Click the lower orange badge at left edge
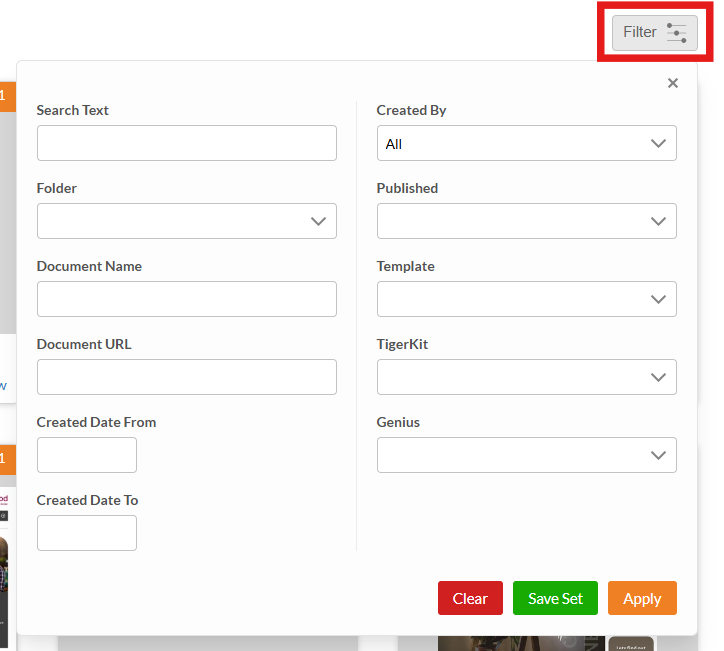Image resolution: width=724 pixels, height=651 pixels. (6, 459)
